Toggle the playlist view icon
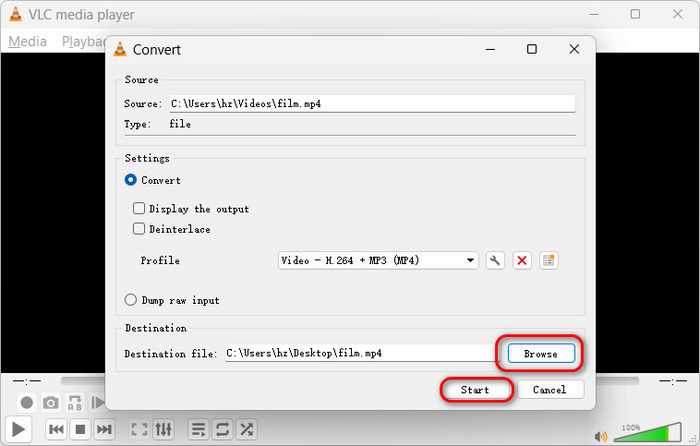 [x=198, y=429]
